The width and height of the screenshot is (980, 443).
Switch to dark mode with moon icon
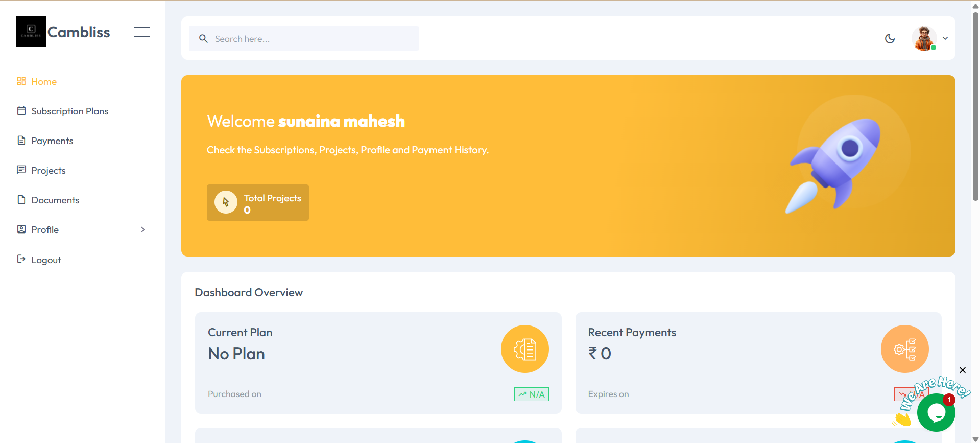click(x=890, y=38)
